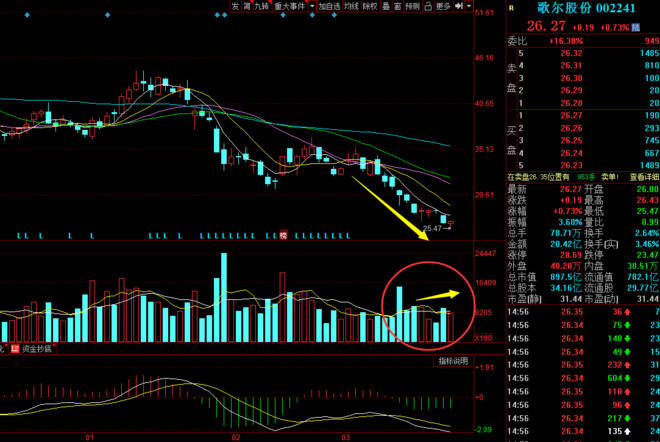Select the 资金抄底 indicator tab
The height and width of the screenshot is (442, 660).
click(x=37, y=349)
